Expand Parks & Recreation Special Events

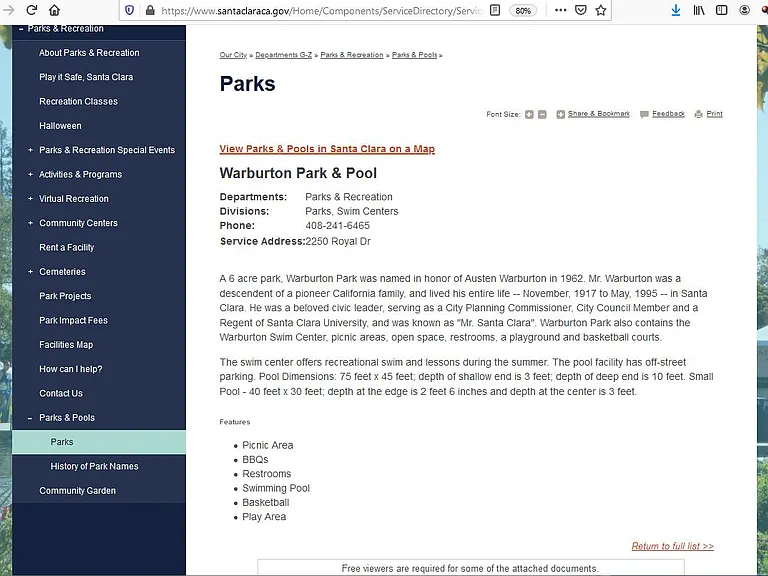30,150
